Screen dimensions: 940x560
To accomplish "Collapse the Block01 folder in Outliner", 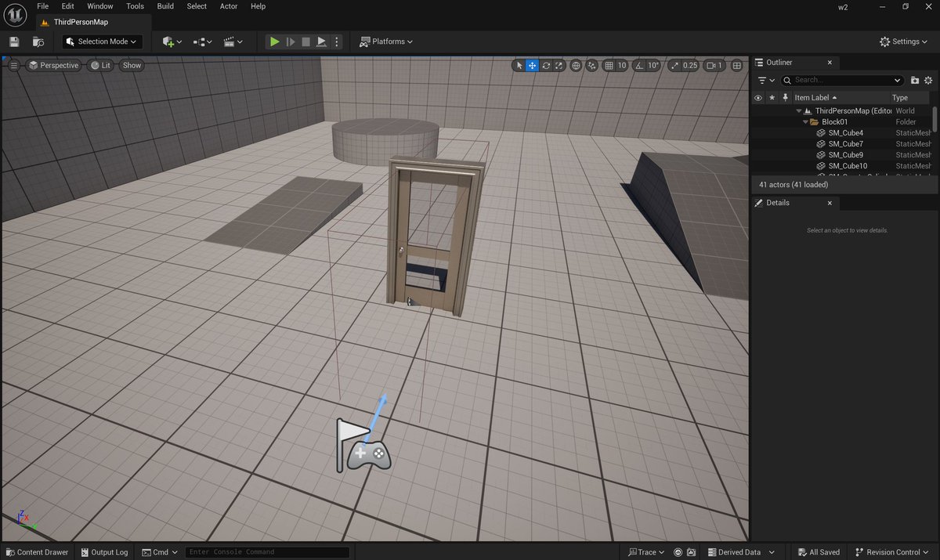I will pyautogui.click(x=805, y=121).
